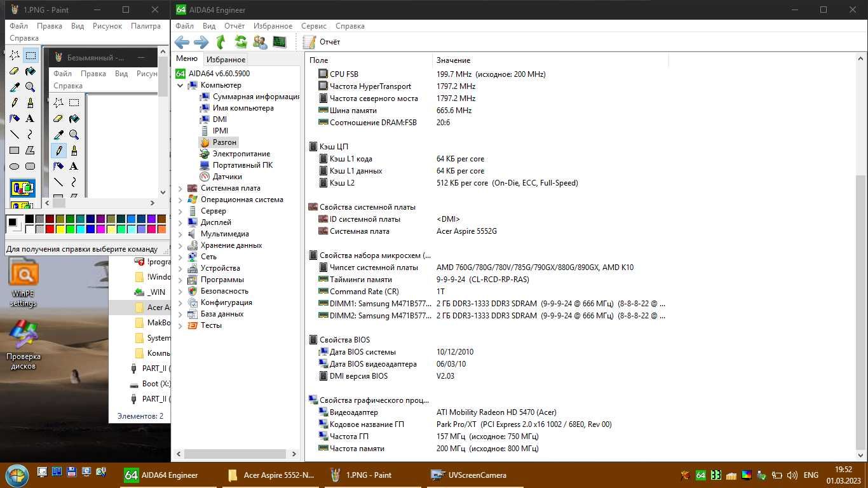Screen dimensions: 868x488
Task: Open the Отчёт report button
Action: tap(322, 42)
